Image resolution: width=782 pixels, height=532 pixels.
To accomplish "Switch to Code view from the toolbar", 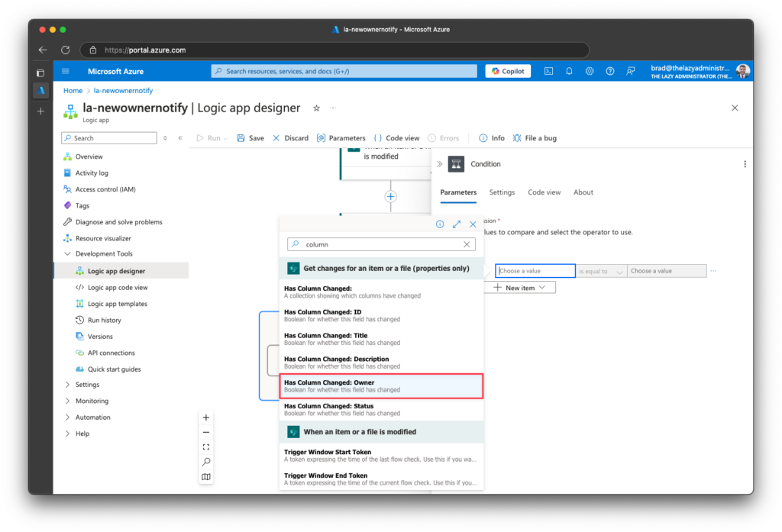I will point(397,138).
